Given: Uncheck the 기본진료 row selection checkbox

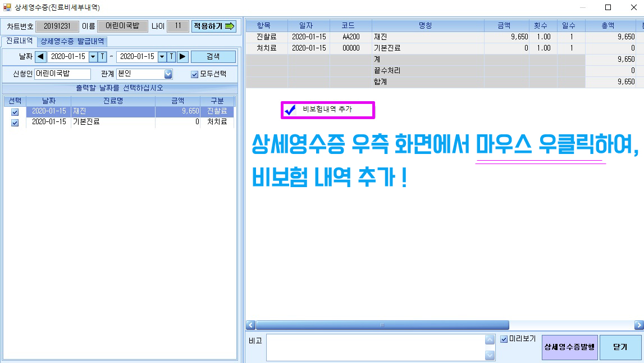Looking at the screenshot, I should tap(15, 122).
